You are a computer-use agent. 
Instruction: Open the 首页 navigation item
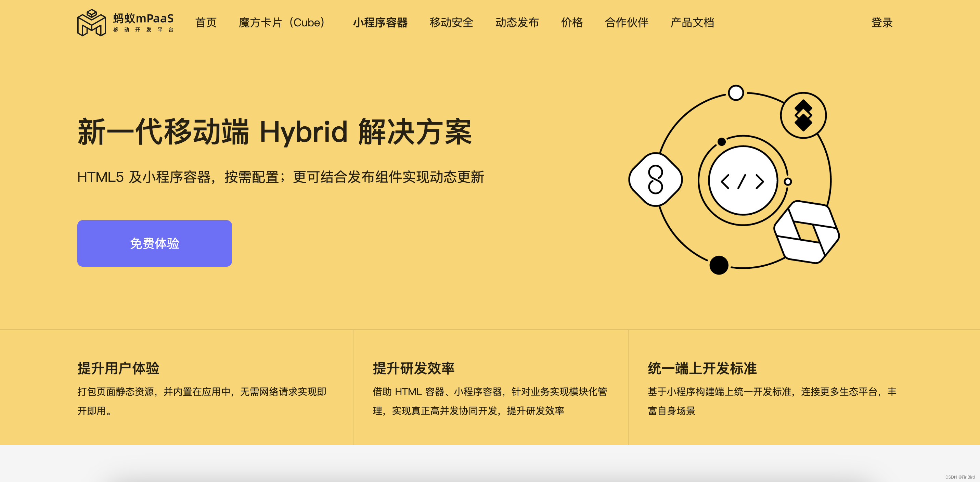click(x=206, y=23)
